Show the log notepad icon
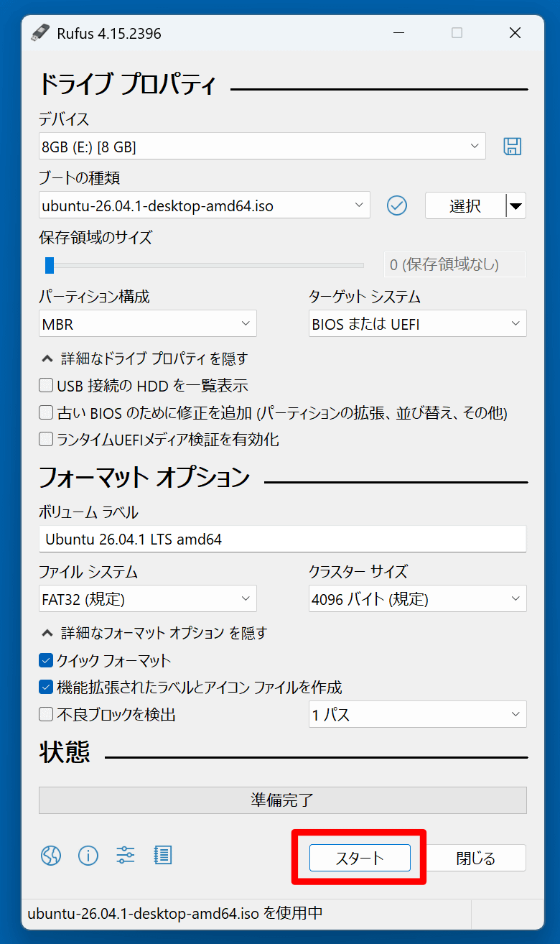The height and width of the screenshot is (944, 560). pyautogui.click(x=163, y=855)
